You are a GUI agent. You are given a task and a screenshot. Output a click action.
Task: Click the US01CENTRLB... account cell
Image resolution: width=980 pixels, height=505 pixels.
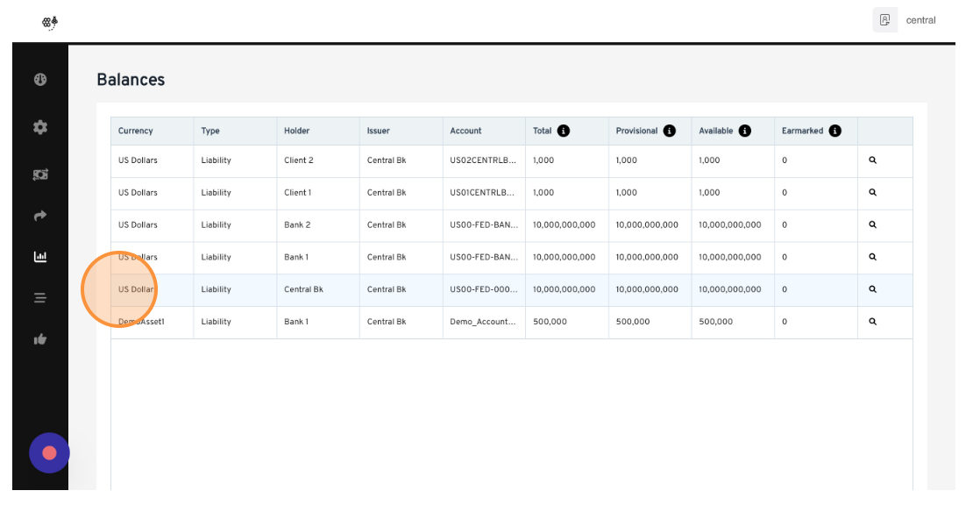click(x=484, y=193)
